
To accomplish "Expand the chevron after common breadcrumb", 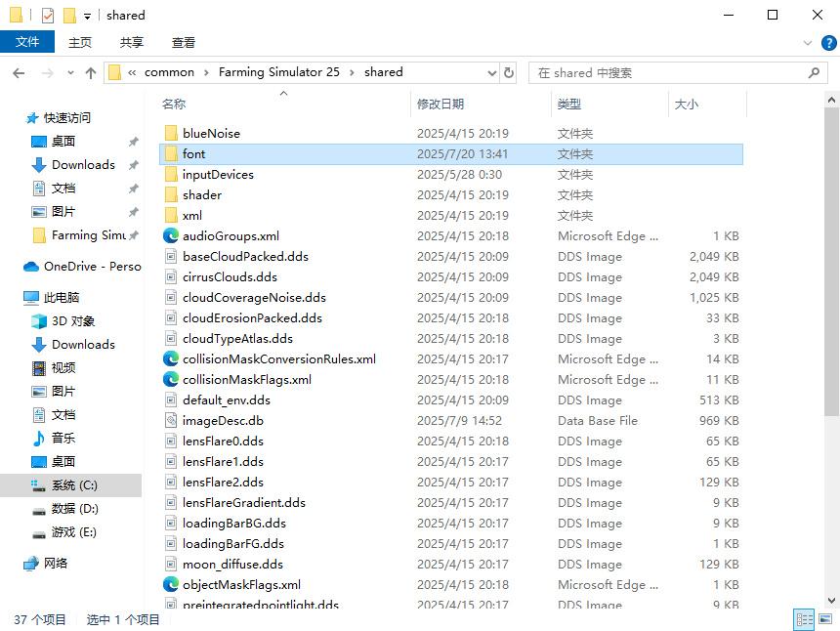I will 206,73.
